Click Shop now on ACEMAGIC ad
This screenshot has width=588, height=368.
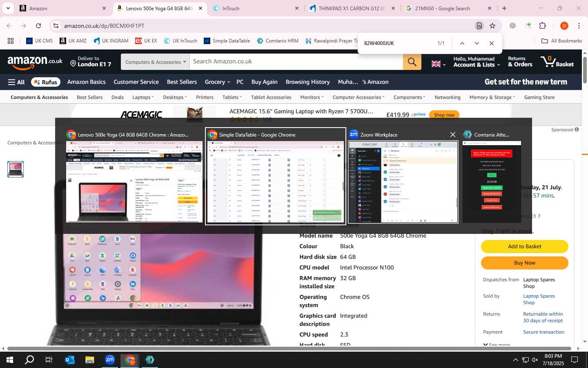[x=444, y=115]
